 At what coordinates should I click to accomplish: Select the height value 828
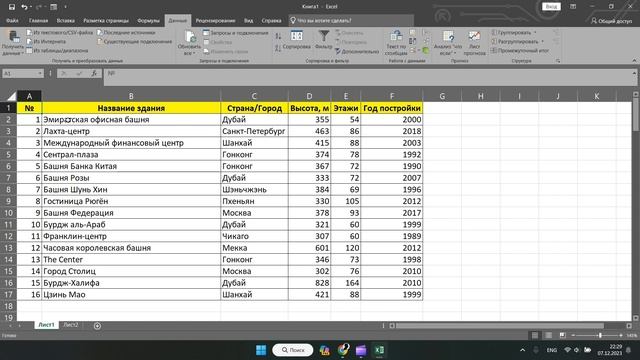(x=309, y=283)
